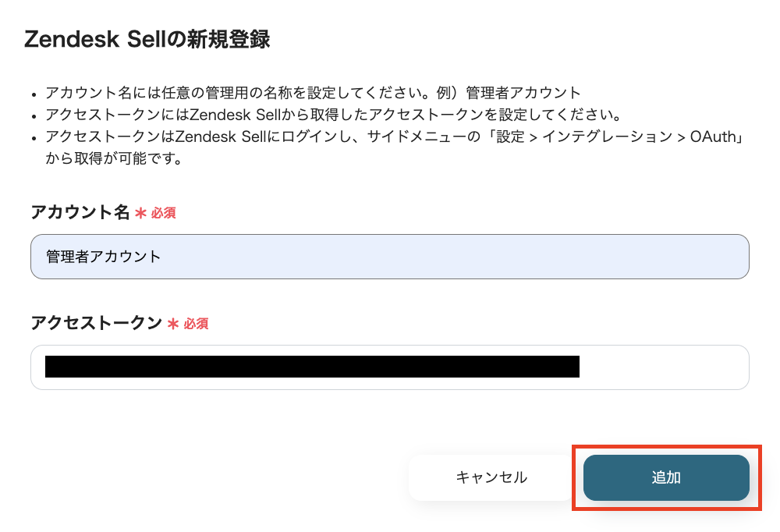Click the red asterisk beside アクセストークン

pyautogui.click(x=173, y=324)
